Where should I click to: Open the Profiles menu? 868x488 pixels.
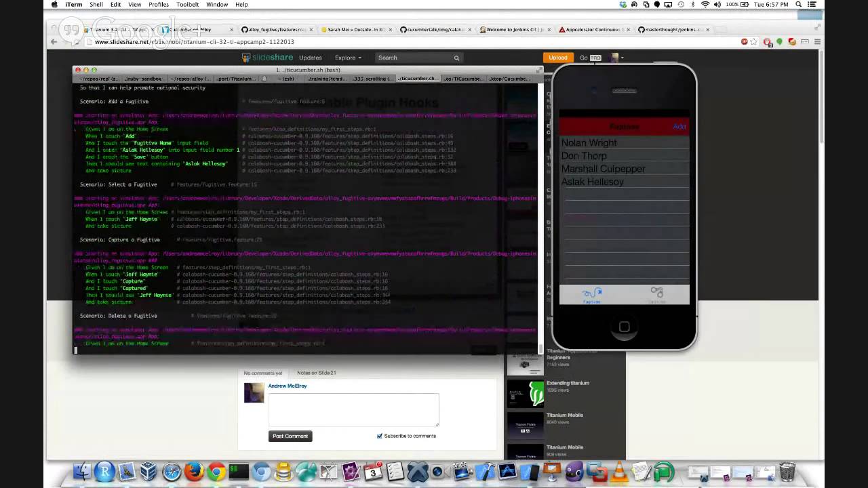[159, 5]
